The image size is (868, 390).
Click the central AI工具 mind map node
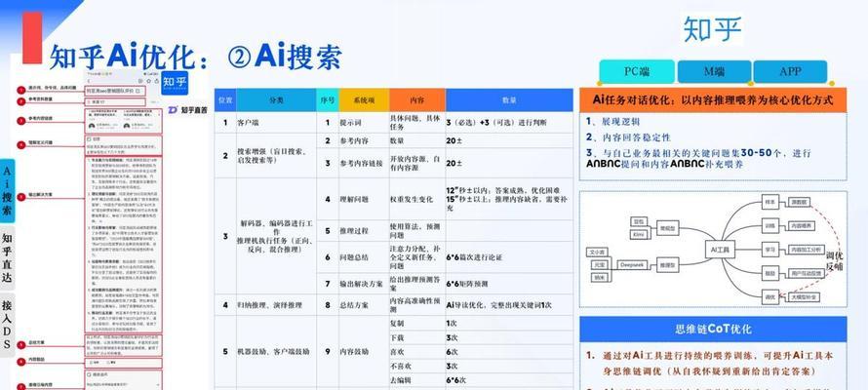coord(720,250)
